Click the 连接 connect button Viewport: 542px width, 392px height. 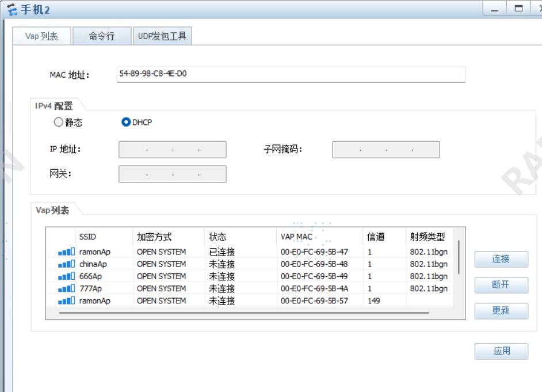(500, 260)
